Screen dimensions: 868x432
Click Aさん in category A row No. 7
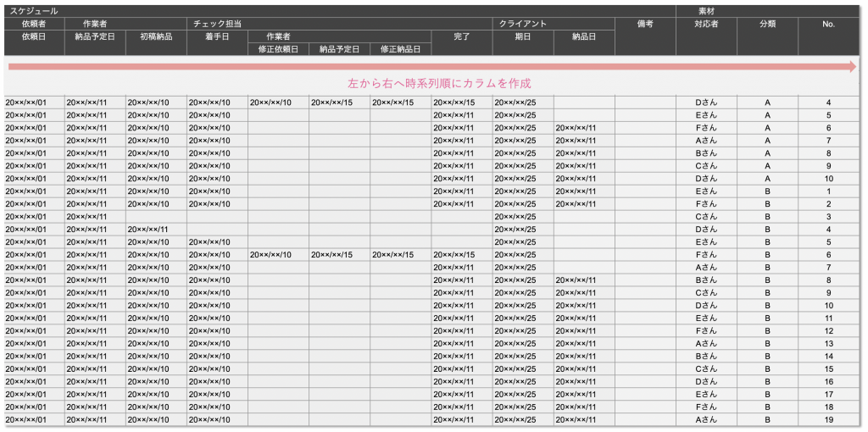(x=706, y=141)
